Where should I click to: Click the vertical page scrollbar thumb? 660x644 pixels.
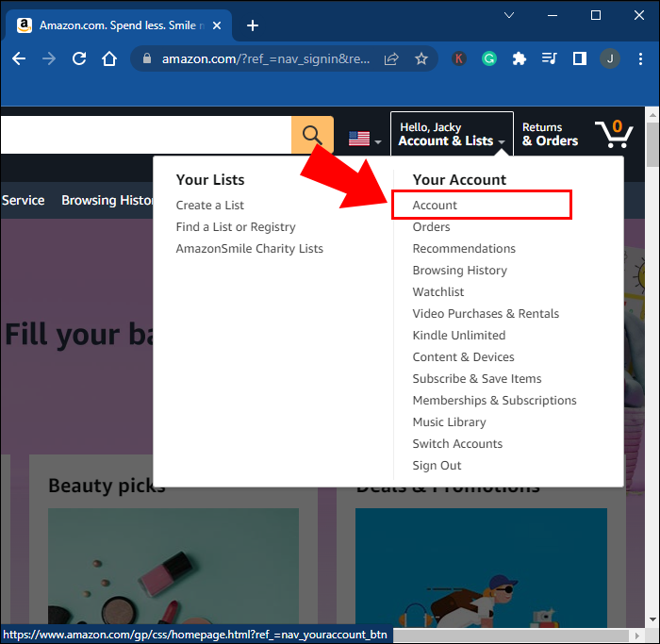[x=652, y=144]
